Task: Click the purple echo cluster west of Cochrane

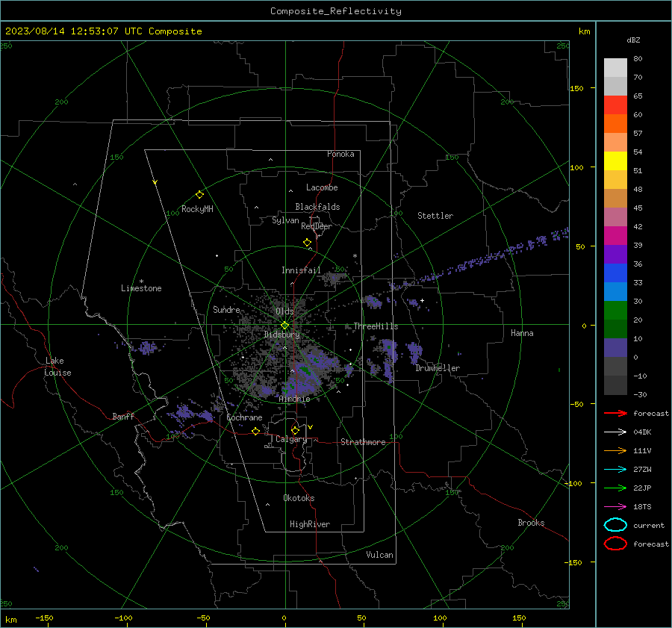Action: 190,414
